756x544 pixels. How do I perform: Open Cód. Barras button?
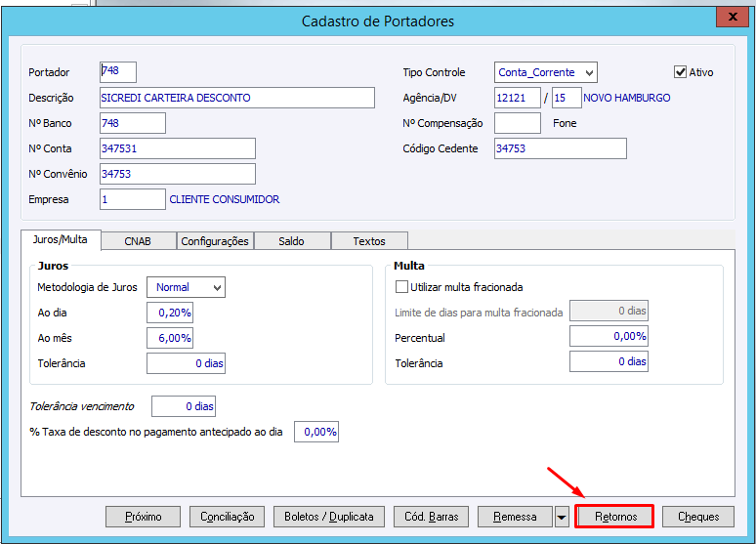431,517
